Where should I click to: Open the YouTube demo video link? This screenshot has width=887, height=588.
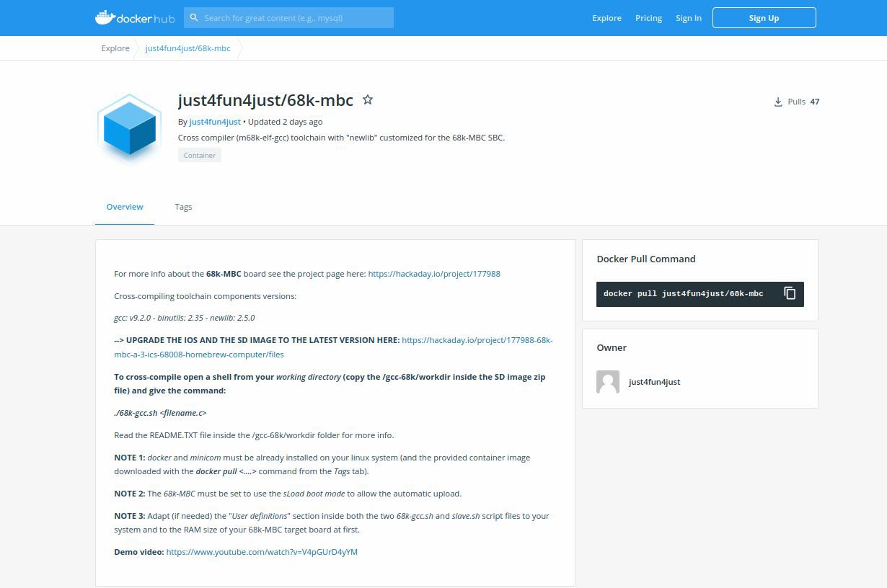point(262,552)
